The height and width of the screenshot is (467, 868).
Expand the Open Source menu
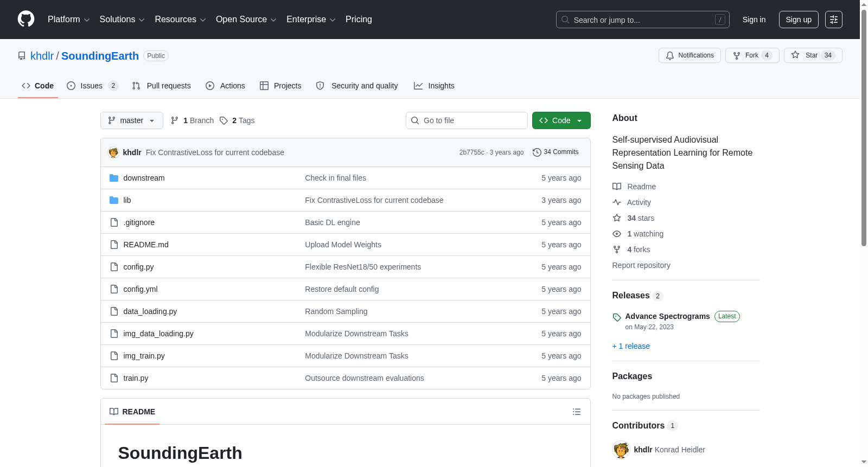[246, 20]
